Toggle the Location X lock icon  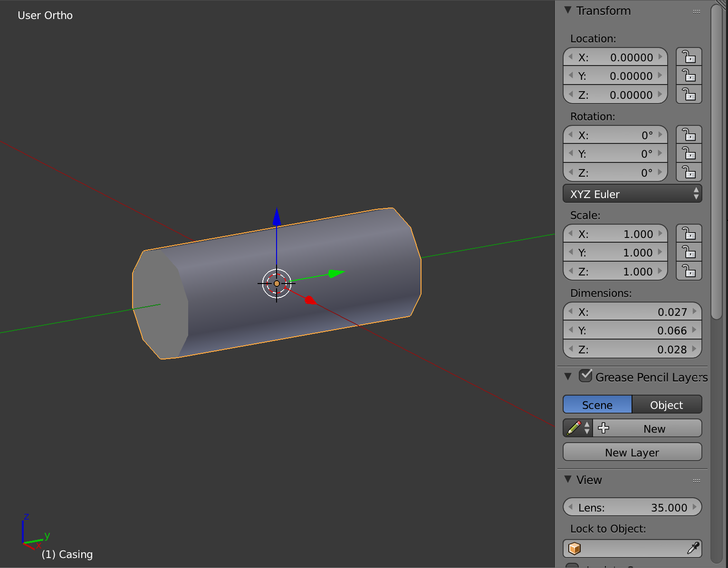pyautogui.click(x=689, y=57)
